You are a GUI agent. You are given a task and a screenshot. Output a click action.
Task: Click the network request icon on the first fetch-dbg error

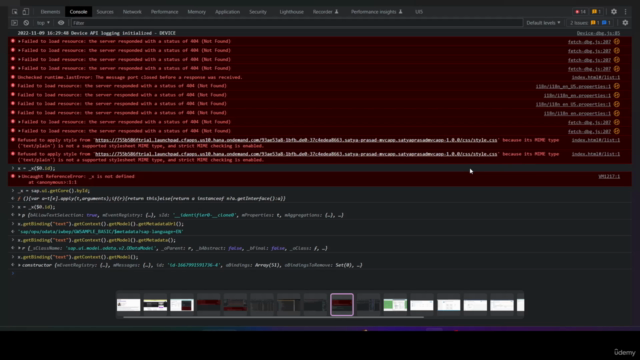click(617, 41)
